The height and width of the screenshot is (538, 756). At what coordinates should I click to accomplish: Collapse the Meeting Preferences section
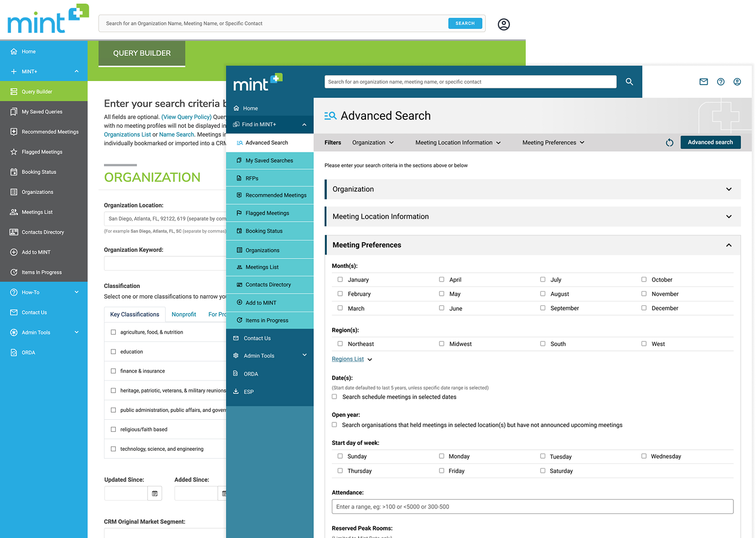(x=728, y=245)
